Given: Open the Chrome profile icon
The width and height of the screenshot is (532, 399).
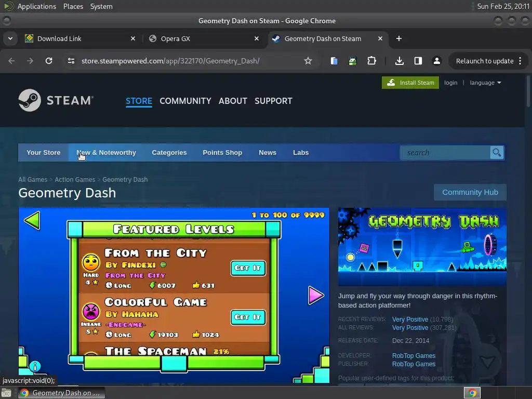Looking at the screenshot, I should [436, 61].
